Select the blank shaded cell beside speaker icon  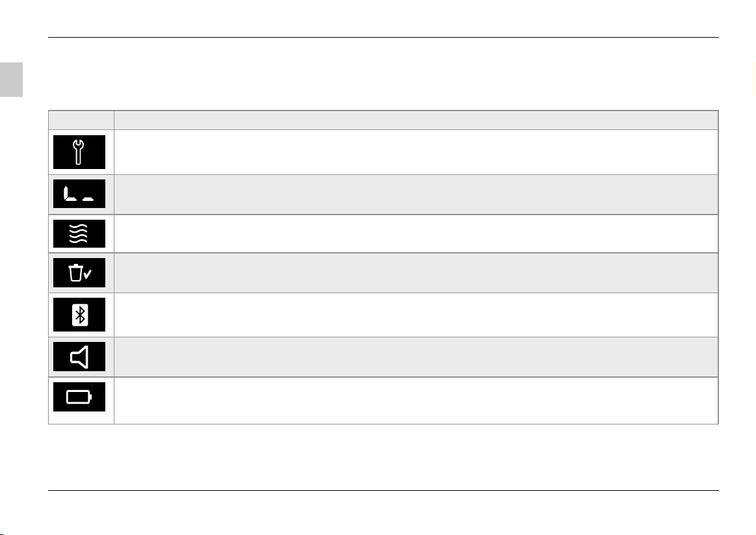click(416, 357)
